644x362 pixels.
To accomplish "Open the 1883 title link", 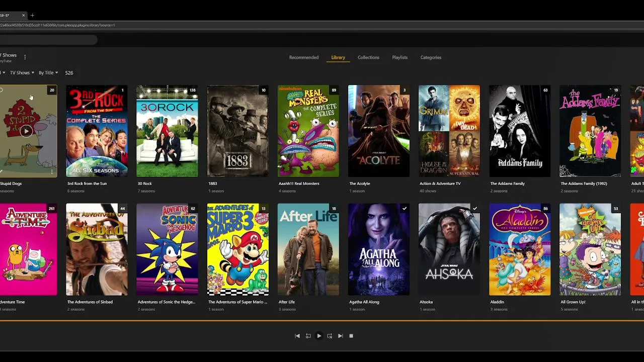I will click(212, 184).
